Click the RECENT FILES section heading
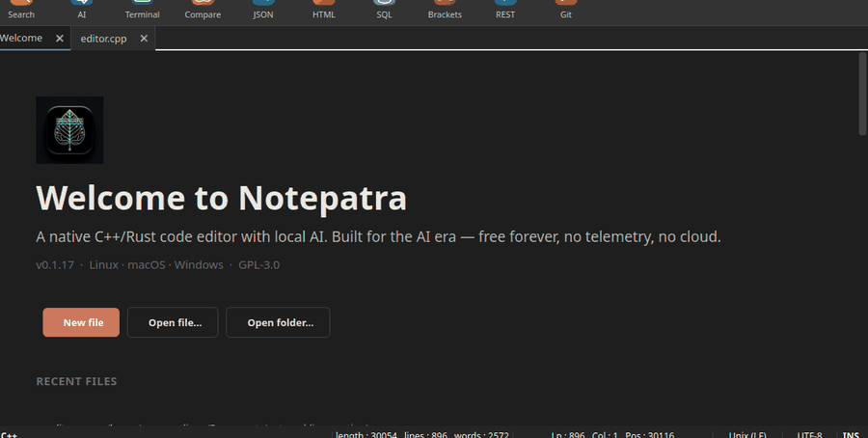The image size is (868, 438). (76, 381)
